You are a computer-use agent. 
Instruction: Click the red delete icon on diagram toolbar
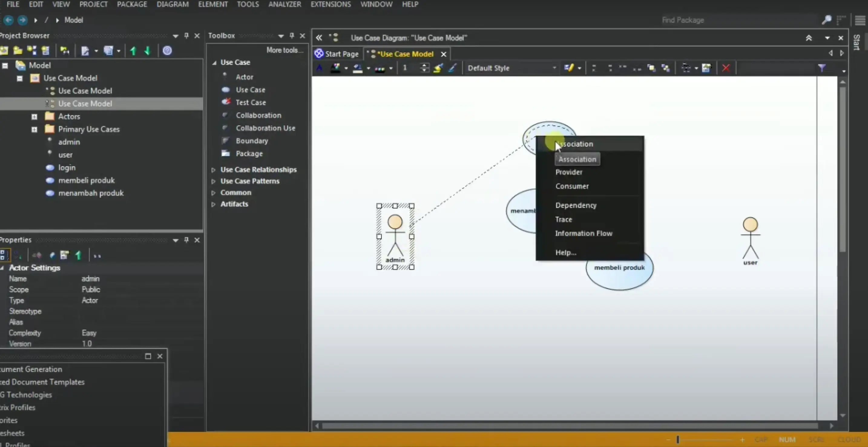pyautogui.click(x=726, y=68)
